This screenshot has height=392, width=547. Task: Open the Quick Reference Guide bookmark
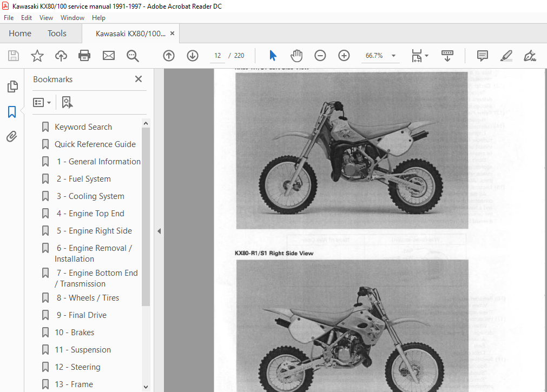95,144
